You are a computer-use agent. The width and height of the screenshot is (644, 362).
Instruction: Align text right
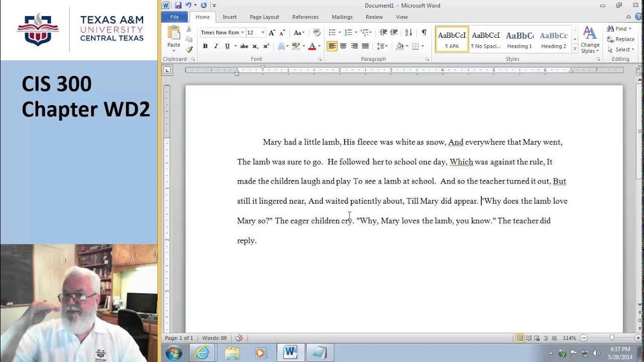tap(354, 46)
